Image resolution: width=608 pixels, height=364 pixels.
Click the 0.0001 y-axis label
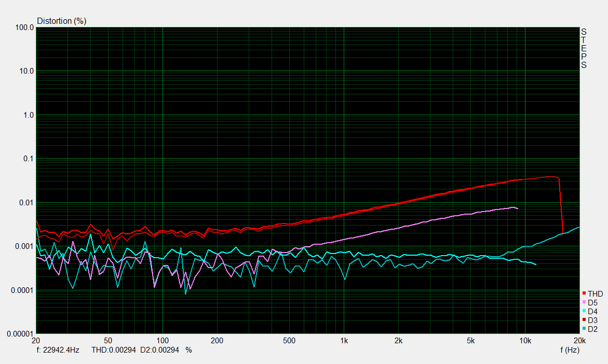coord(22,290)
